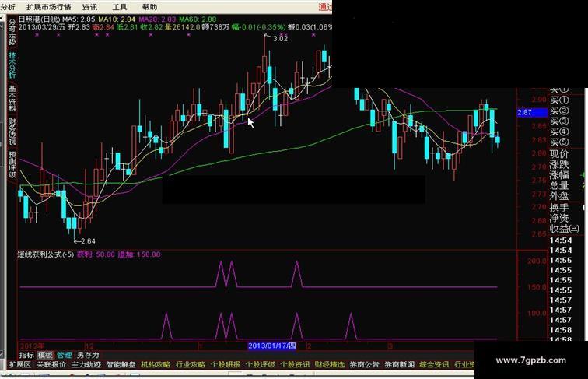Open the 分析 menu
Image resolution: width=588 pixels, height=379 pixels.
click(8, 7)
